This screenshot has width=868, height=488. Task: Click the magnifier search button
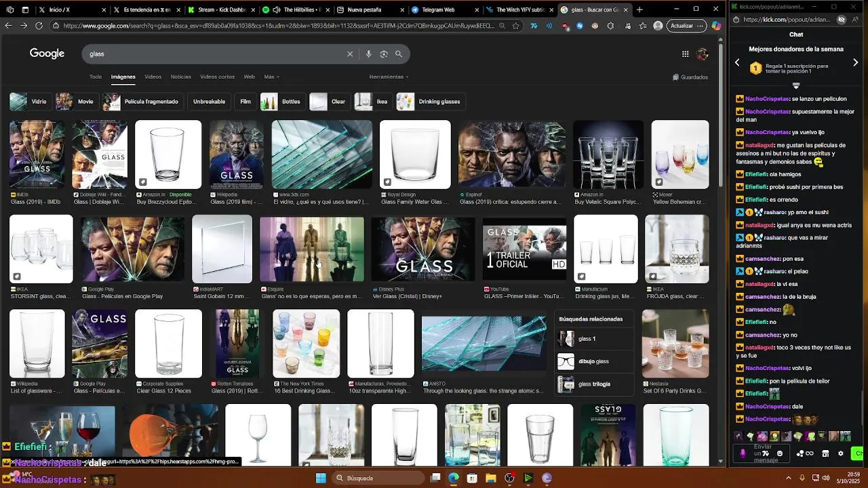click(x=399, y=54)
